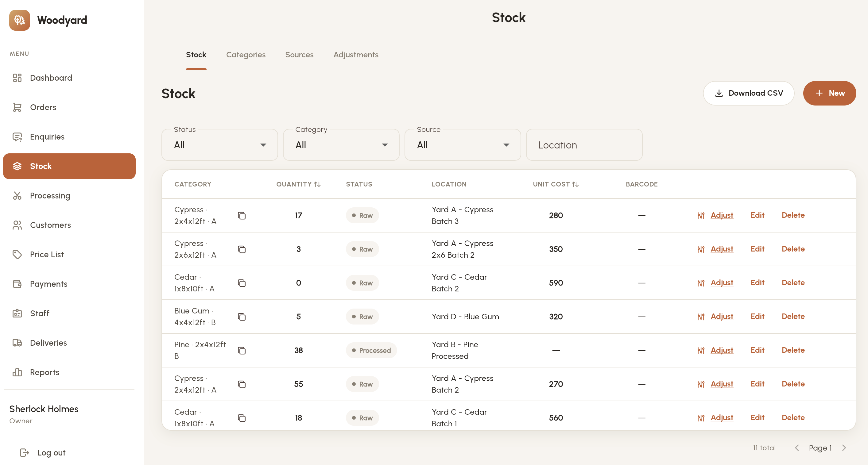Viewport: 868px width, 465px height.
Task: Sort by Unit Cost column
Action: pyautogui.click(x=556, y=184)
